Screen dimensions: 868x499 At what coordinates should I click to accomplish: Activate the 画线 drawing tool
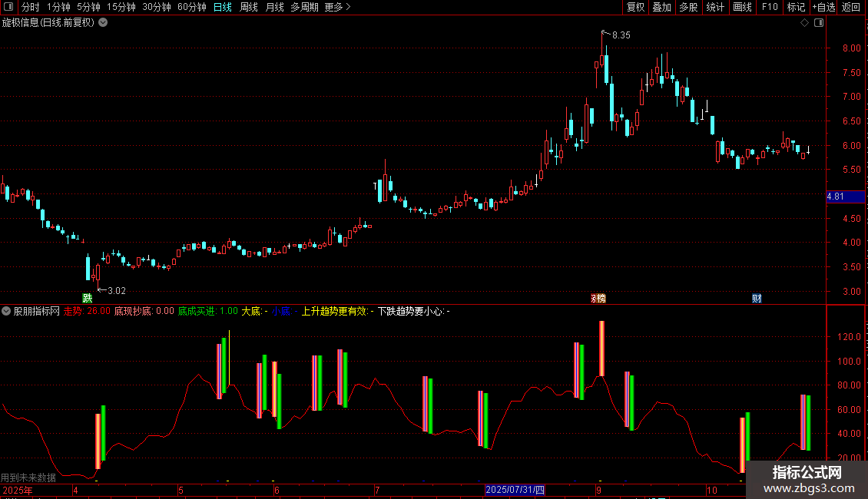(x=742, y=7)
